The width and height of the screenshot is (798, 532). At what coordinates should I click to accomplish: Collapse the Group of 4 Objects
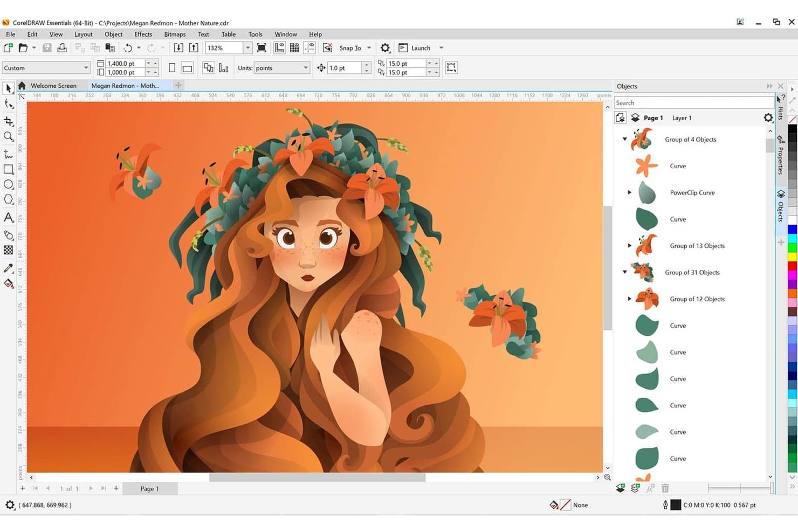click(x=625, y=139)
